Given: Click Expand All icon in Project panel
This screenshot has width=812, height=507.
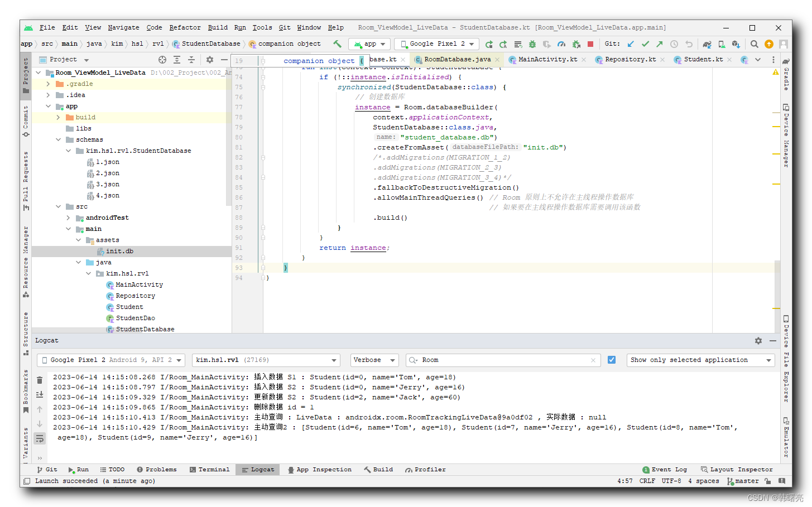Looking at the screenshot, I should point(177,60).
